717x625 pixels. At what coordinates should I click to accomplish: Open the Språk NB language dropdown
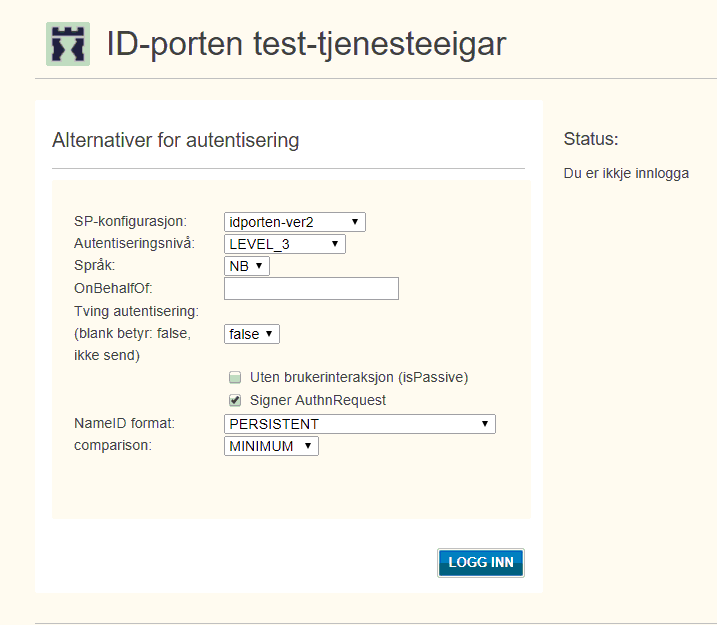246,266
